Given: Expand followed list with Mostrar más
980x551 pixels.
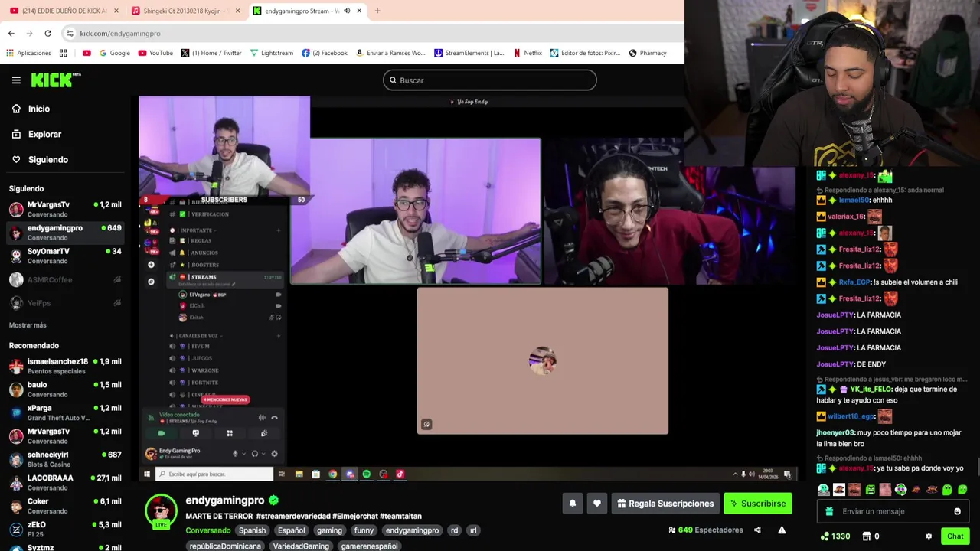Looking at the screenshot, I should (28, 325).
